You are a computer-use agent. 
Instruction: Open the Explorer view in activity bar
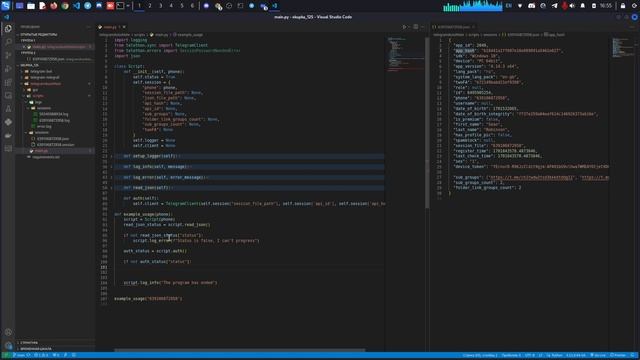[x=8, y=29]
